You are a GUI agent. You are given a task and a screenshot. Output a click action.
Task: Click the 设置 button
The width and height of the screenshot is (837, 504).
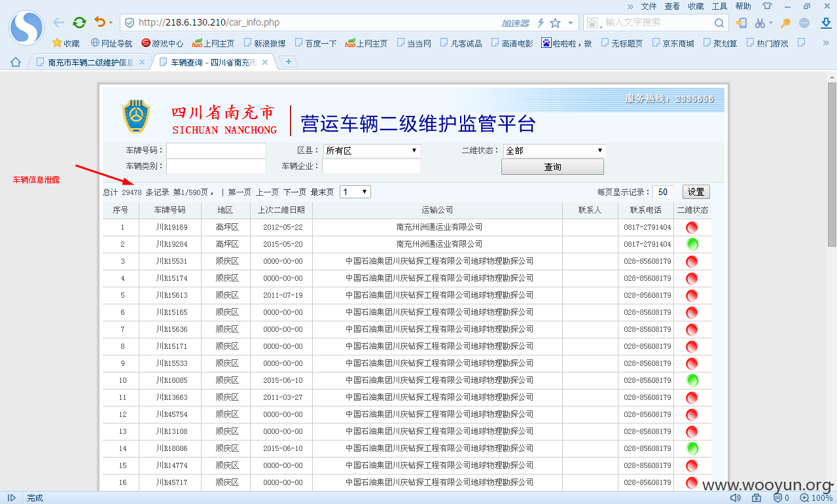click(x=696, y=192)
